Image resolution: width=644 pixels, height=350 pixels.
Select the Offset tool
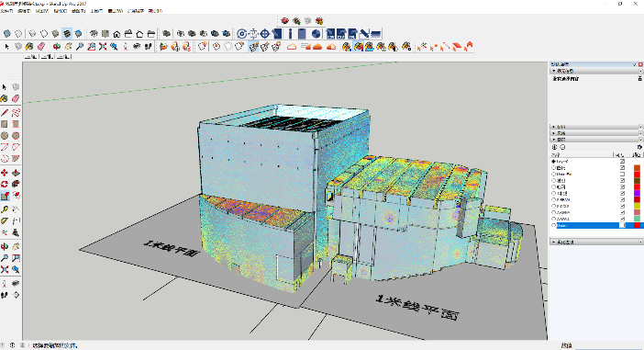(16, 196)
